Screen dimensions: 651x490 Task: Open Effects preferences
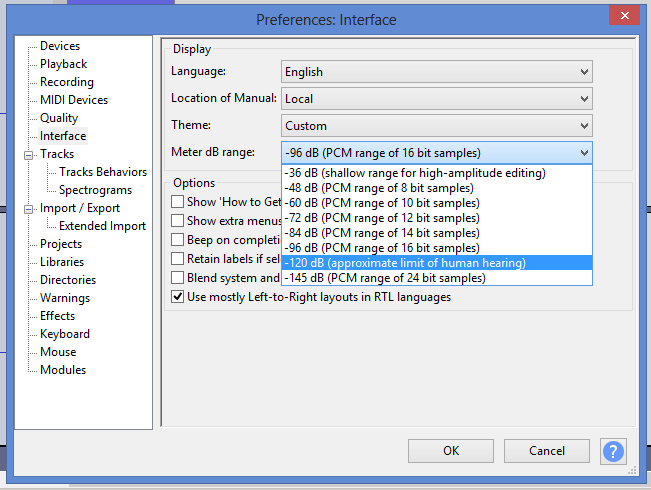[x=57, y=316]
